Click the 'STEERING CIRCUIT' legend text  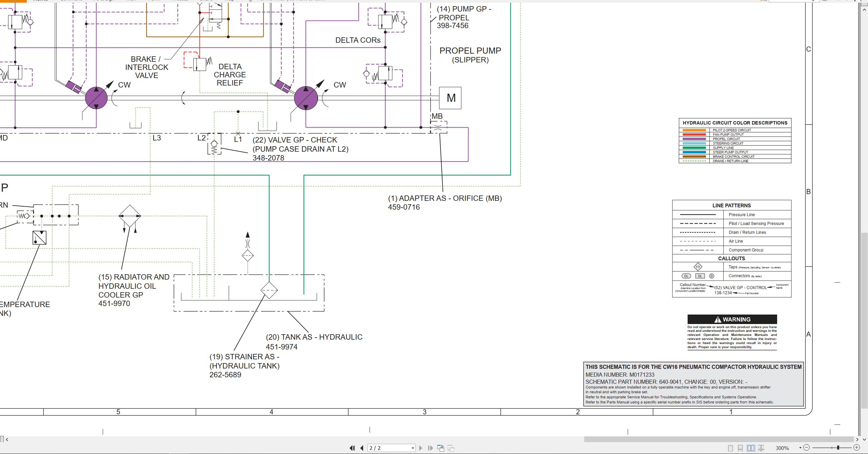tap(728, 144)
